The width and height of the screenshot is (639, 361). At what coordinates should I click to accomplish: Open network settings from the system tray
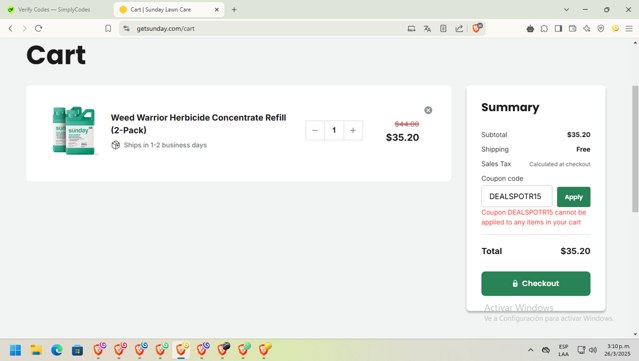(582, 350)
